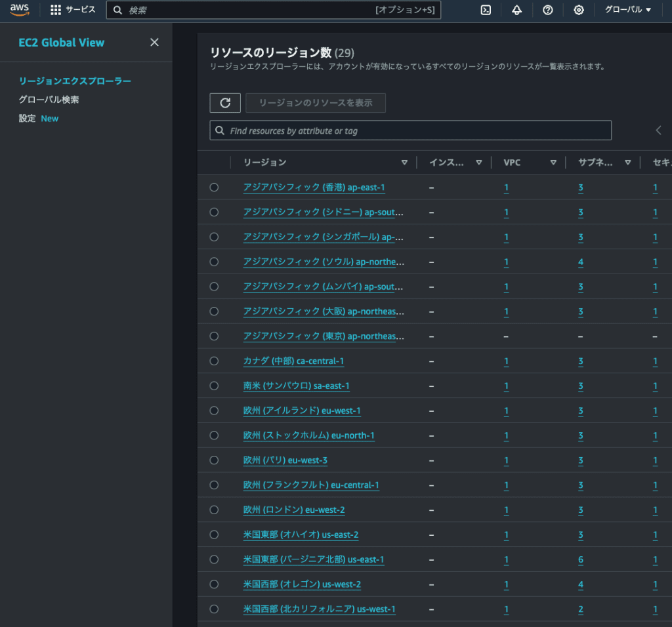Click subnet count 4 for ソウル row
672x627 pixels.
[x=581, y=262]
